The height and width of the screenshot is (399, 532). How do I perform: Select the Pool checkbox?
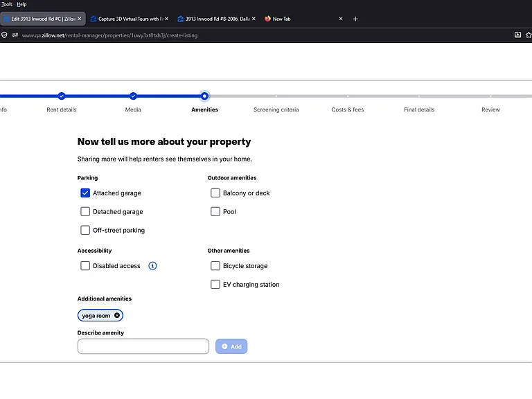pyautogui.click(x=215, y=212)
